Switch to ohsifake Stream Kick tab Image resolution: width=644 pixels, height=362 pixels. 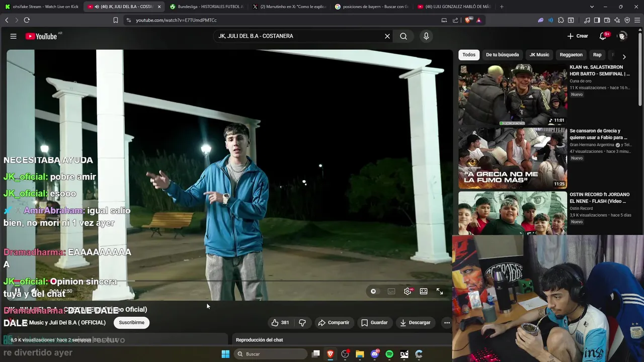41,7
